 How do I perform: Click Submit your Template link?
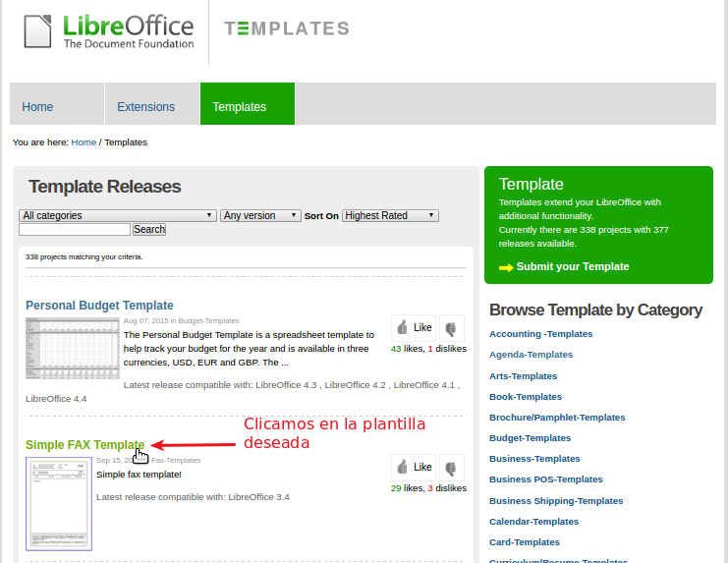[x=573, y=266]
